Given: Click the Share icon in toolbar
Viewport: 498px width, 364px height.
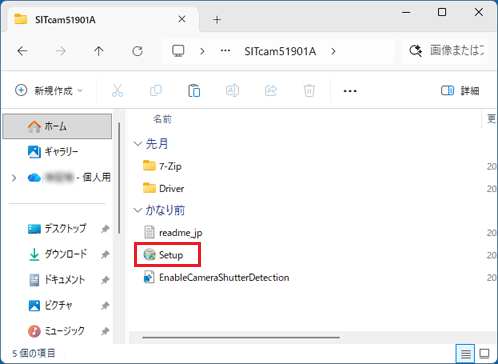Looking at the screenshot, I should (x=271, y=90).
